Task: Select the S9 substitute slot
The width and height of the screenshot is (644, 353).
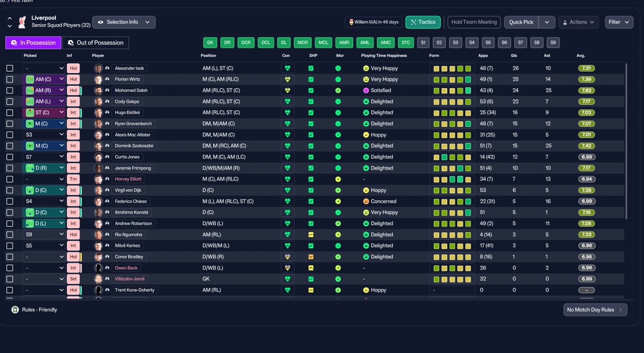Action: (553, 43)
